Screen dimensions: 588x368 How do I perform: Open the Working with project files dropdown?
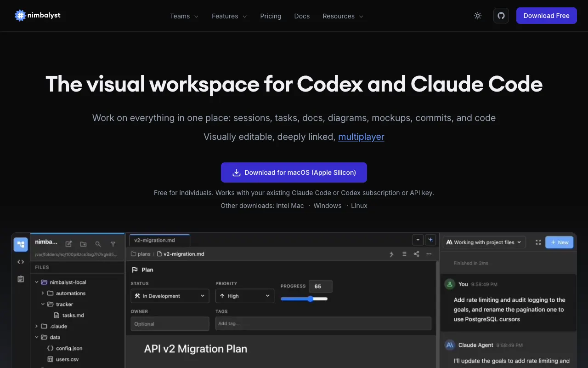(x=484, y=242)
